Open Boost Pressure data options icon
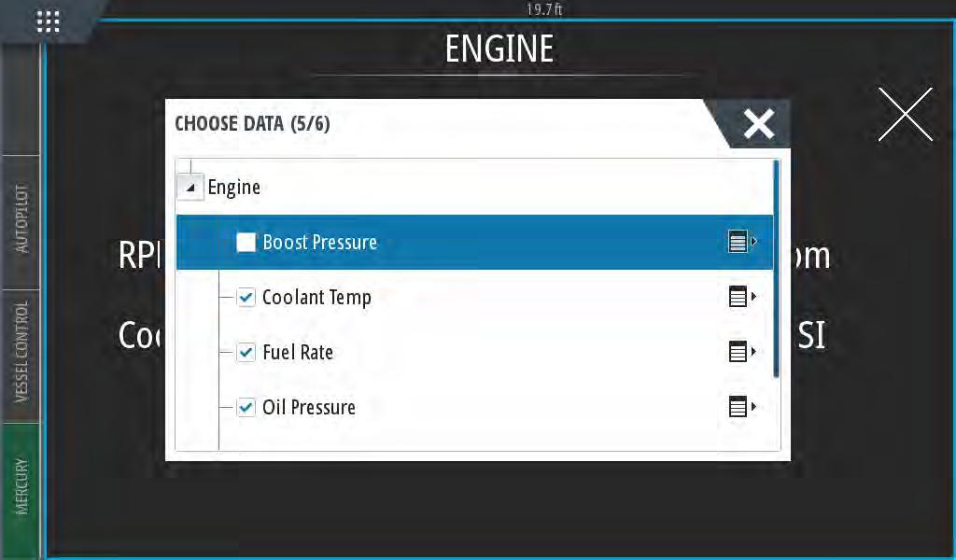The width and height of the screenshot is (956, 560). point(742,242)
